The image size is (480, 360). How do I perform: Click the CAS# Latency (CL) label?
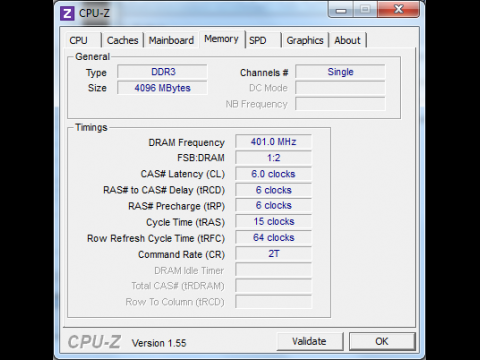pos(183,174)
